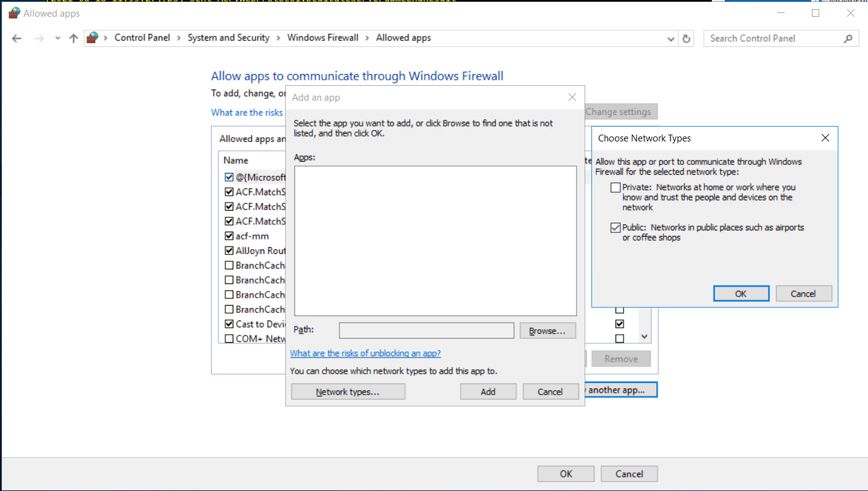Close the Choose Network Types dialog

point(825,138)
